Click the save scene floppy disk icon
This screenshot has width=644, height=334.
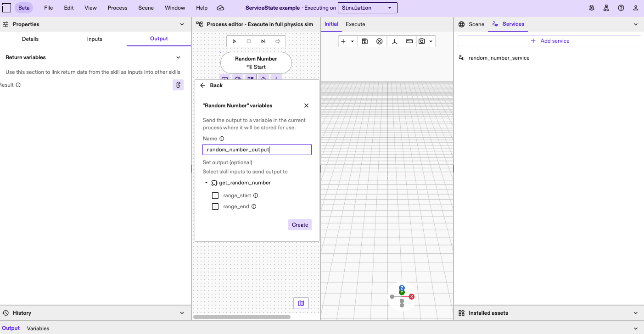365,41
